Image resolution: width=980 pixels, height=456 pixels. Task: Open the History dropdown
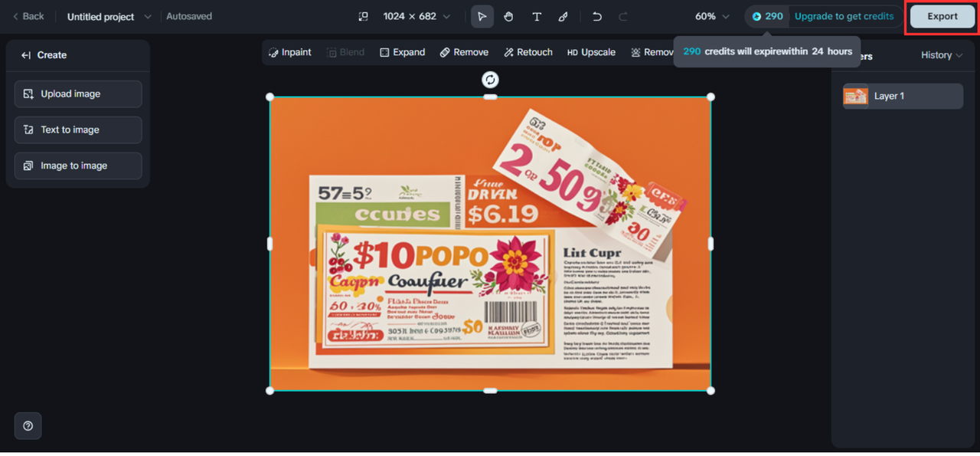point(941,55)
